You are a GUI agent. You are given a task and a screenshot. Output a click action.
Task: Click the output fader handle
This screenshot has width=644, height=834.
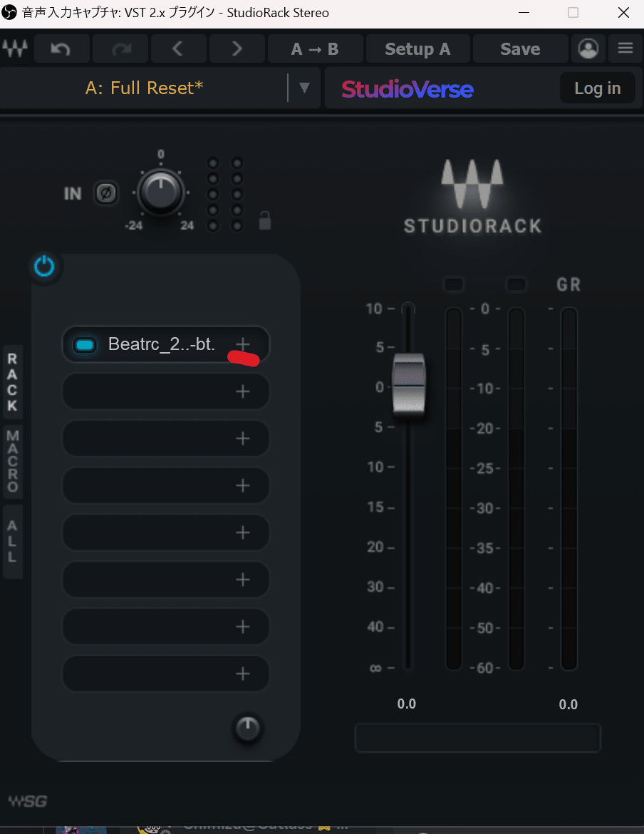pyautogui.click(x=409, y=384)
